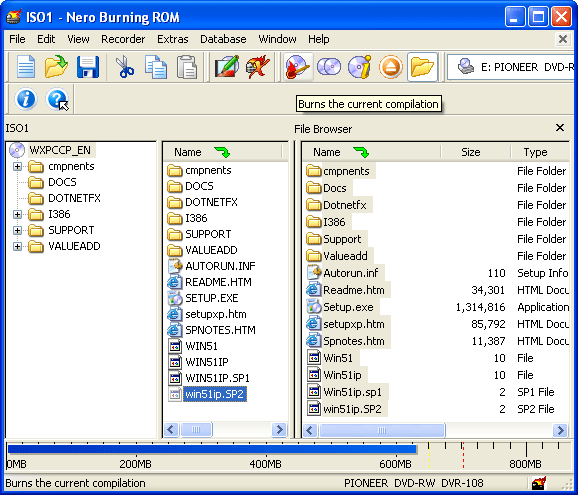Paste using the clipboard toolbar icon
The width and height of the screenshot is (578, 495).
click(x=187, y=67)
